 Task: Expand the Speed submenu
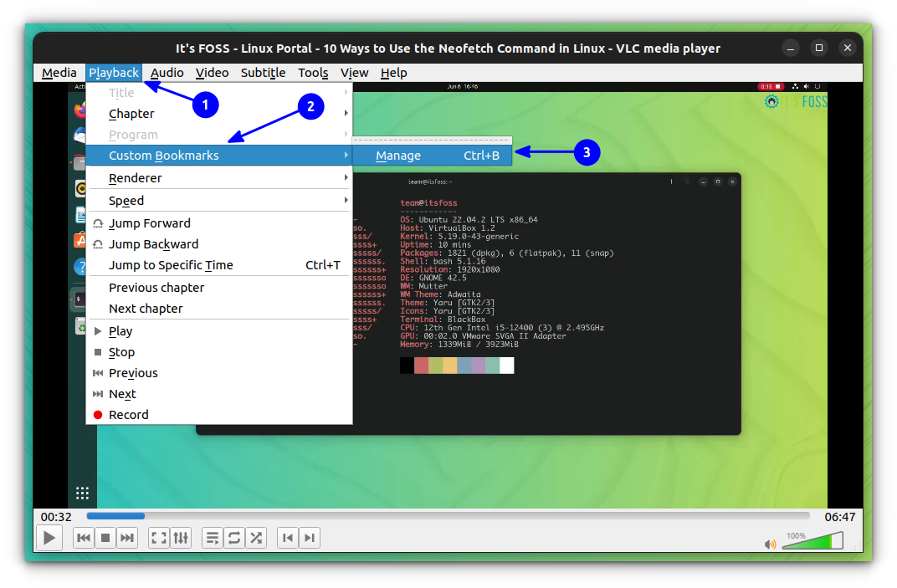pyautogui.click(x=126, y=201)
